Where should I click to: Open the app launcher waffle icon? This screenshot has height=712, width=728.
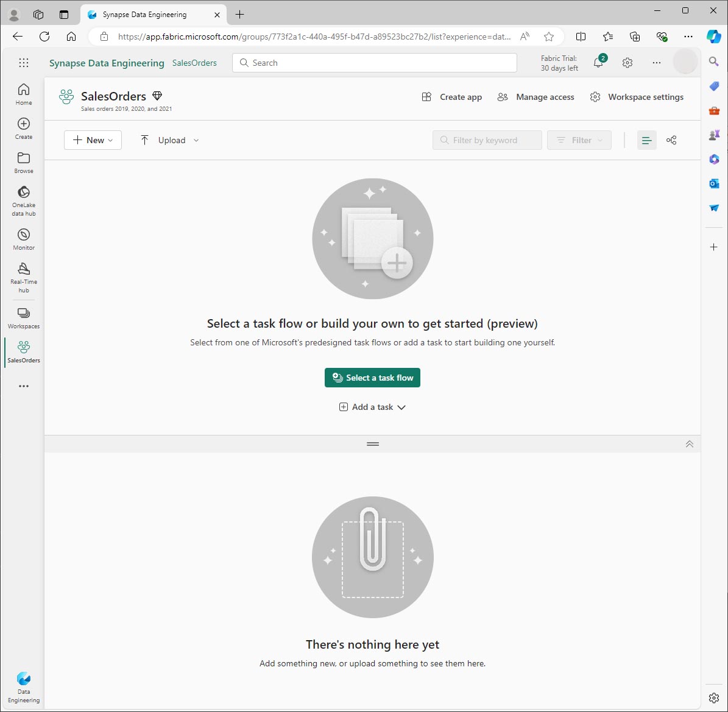click(24, 63)
